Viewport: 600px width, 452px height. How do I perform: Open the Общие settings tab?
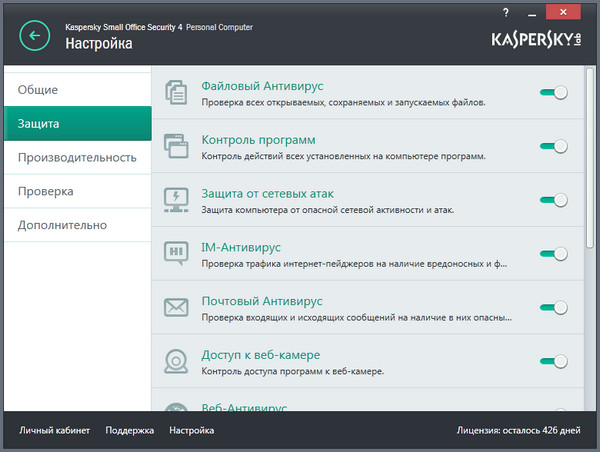(76, 89)
